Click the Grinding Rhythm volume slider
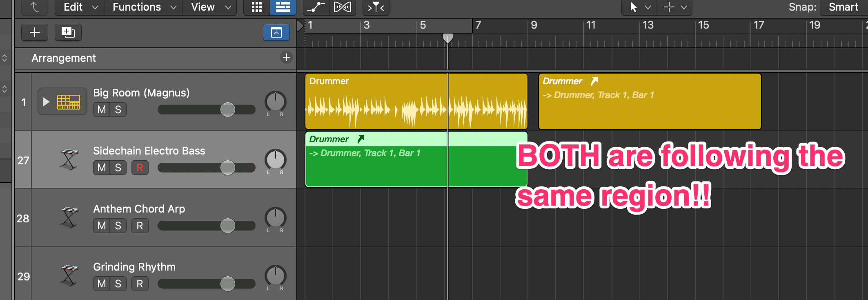Image resolution: width=868 pixels, height=300 pixels. click(x=207, y=284)
